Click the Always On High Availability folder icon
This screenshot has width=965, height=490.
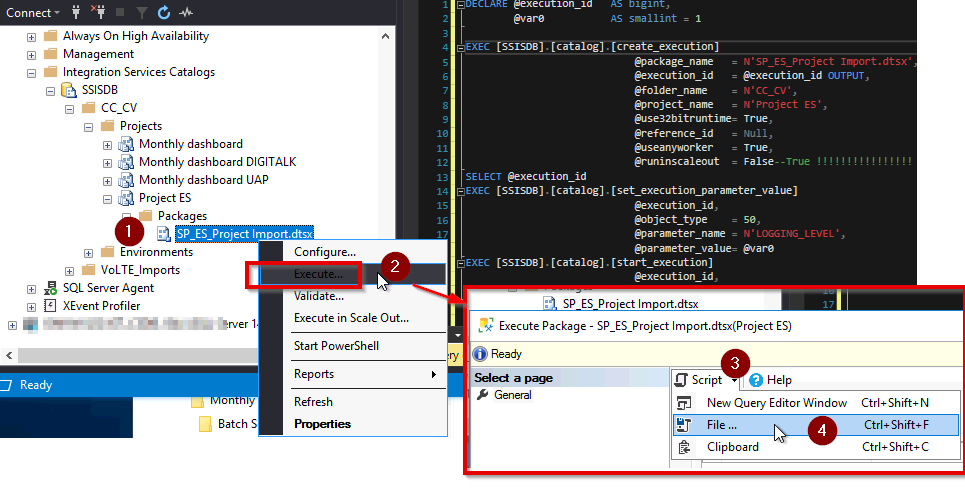[50, 36]
